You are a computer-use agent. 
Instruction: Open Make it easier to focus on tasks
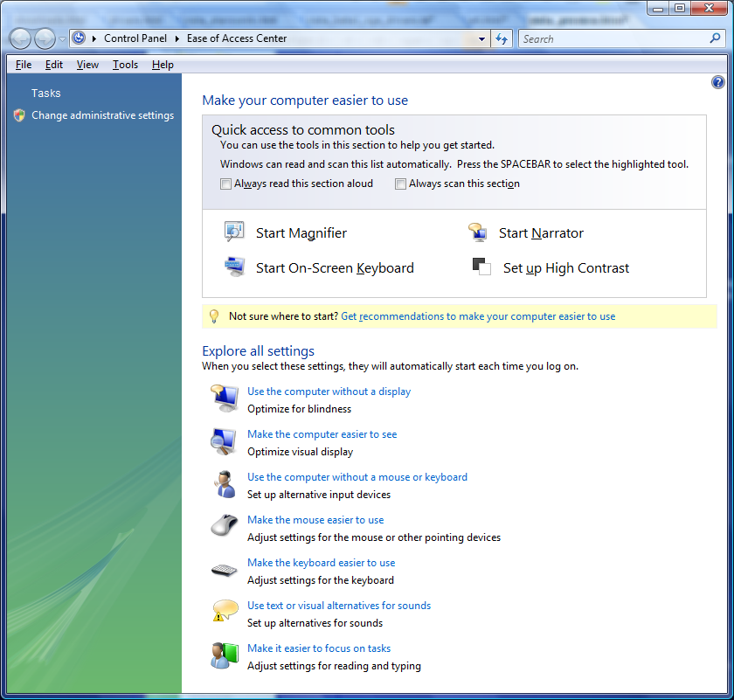tap(319, 648)
